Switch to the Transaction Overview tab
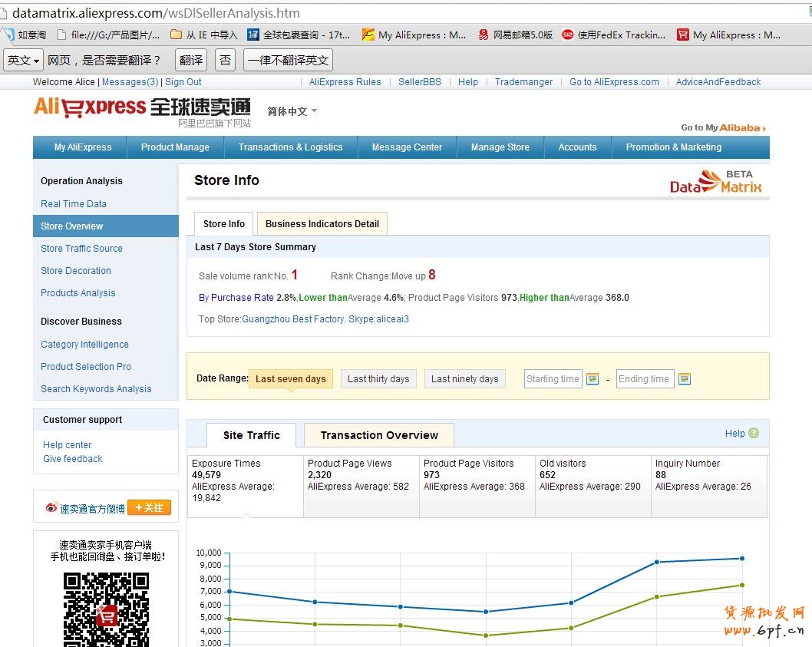 tap(379, 435)
